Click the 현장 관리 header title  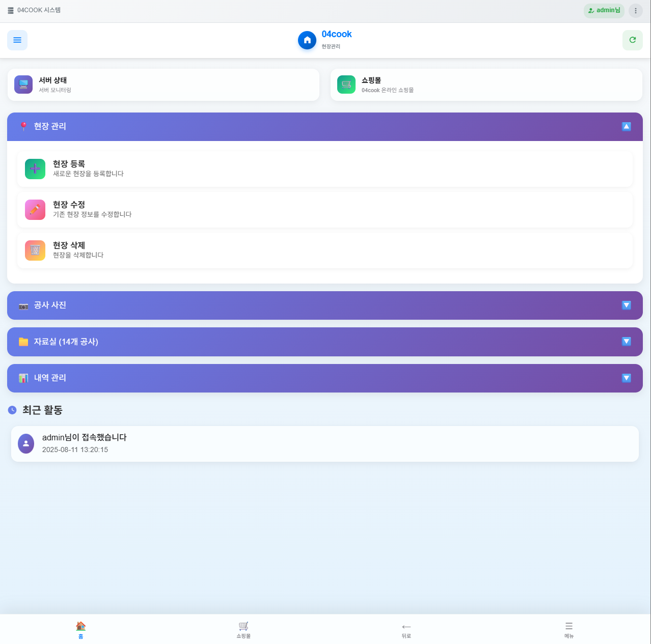pyautogui.click(x=50, y=126)
